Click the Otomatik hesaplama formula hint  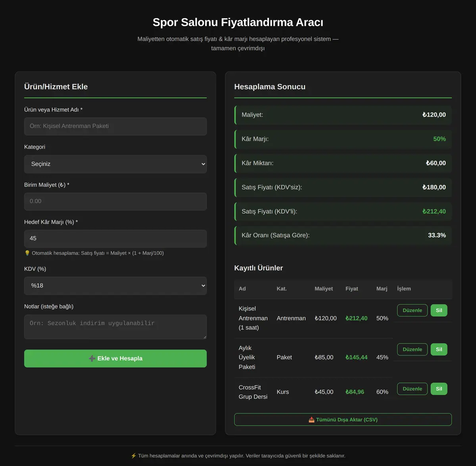coord(94,253)
